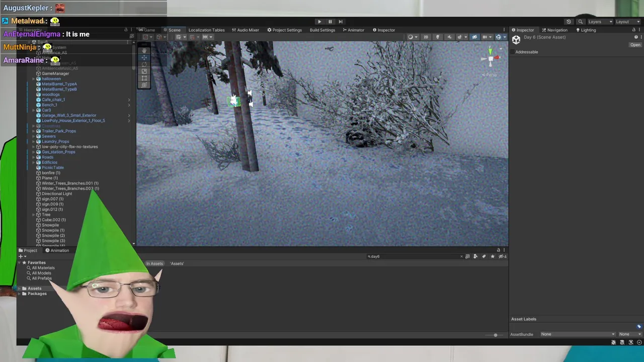
Task: Open the global search magnifier icon
Action: (581, 22)
